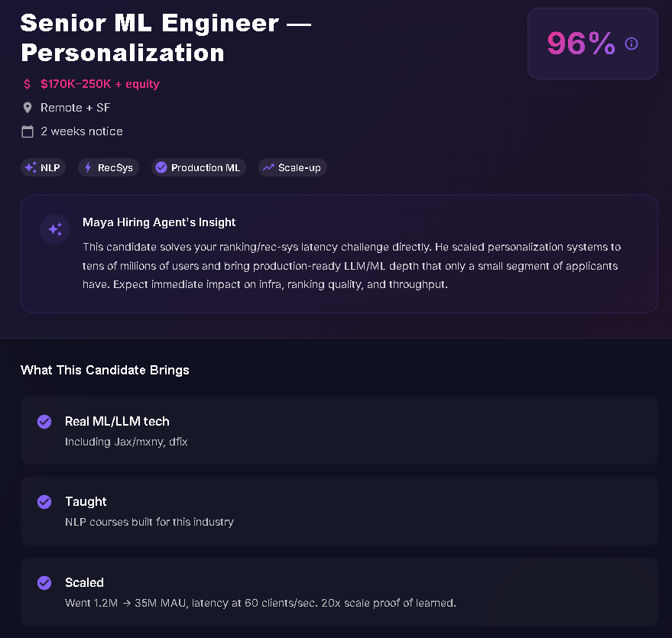Click the sparkle icon on NLP tag
The height and width of the screenshot is (638, 672).
31,167
